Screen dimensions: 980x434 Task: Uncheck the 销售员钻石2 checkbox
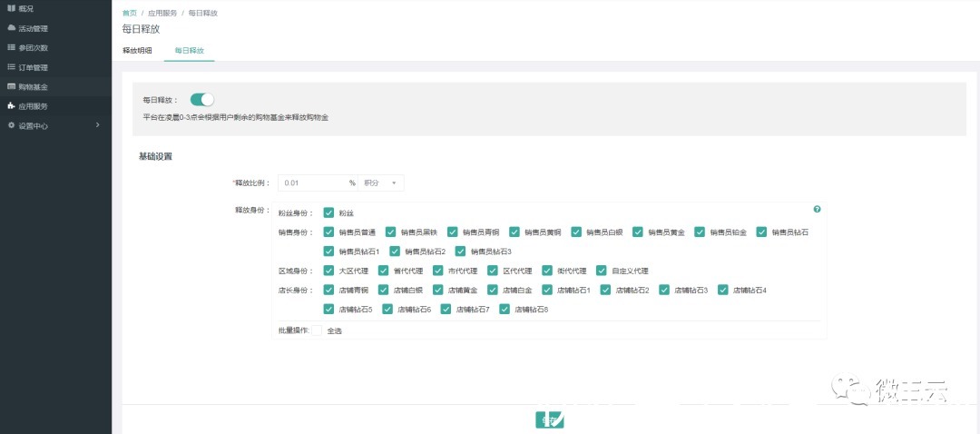395,252
